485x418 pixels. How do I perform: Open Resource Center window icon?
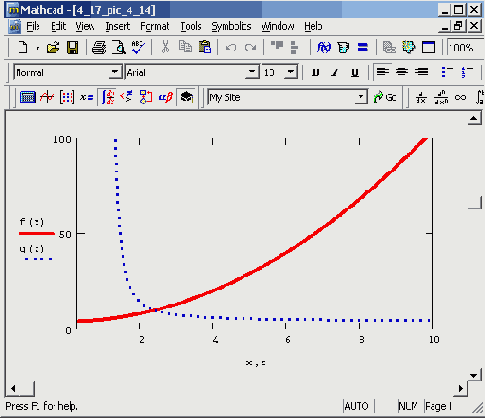428,47
